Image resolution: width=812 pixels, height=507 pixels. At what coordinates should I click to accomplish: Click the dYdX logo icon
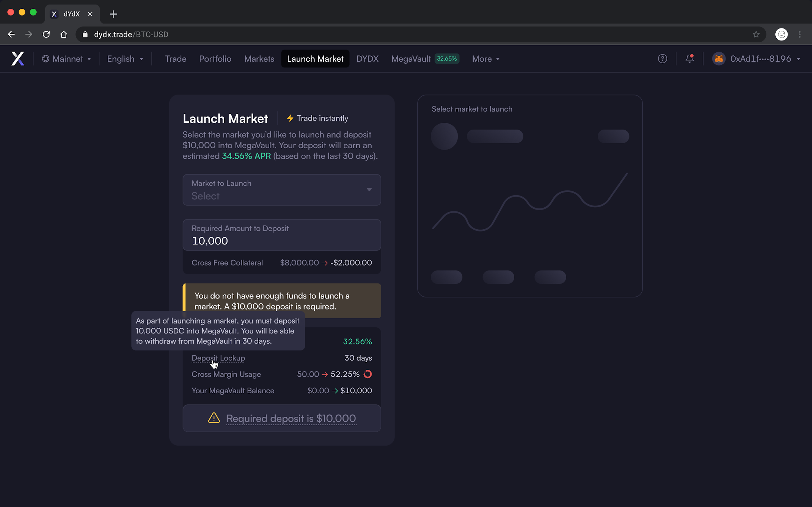pos(17,59)
